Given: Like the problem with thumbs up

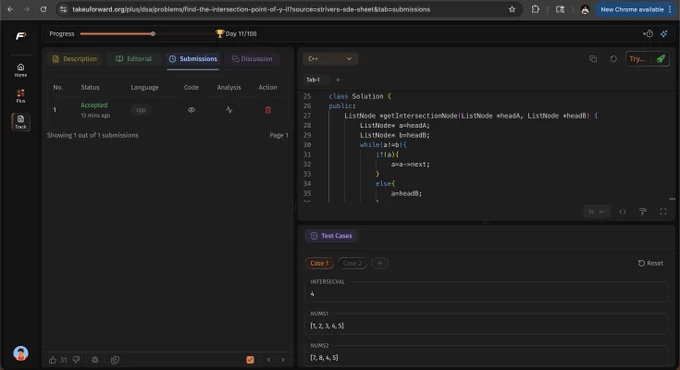Looking at the screenshot, I should (53, 360).
